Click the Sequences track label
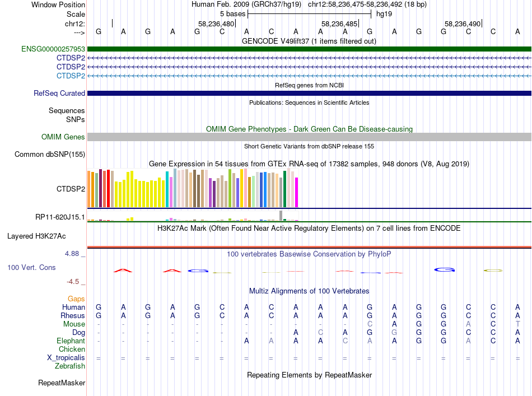 point(67,110)
